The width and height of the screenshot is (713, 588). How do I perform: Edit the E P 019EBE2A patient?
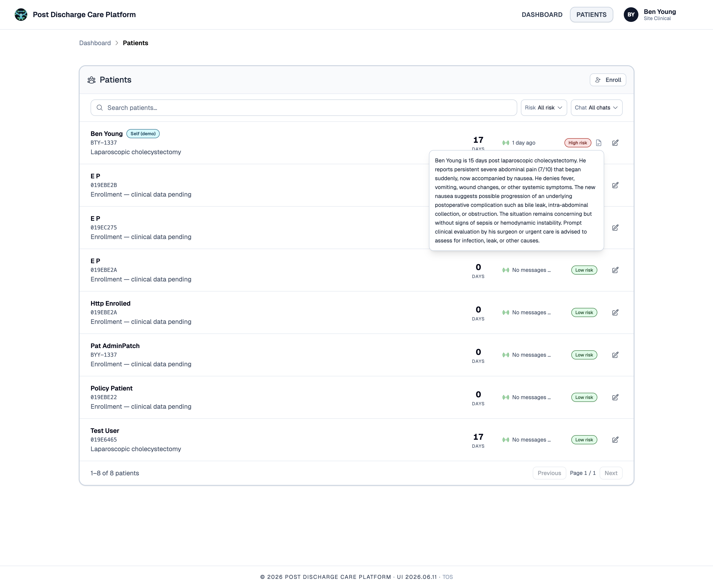[615, 270]
